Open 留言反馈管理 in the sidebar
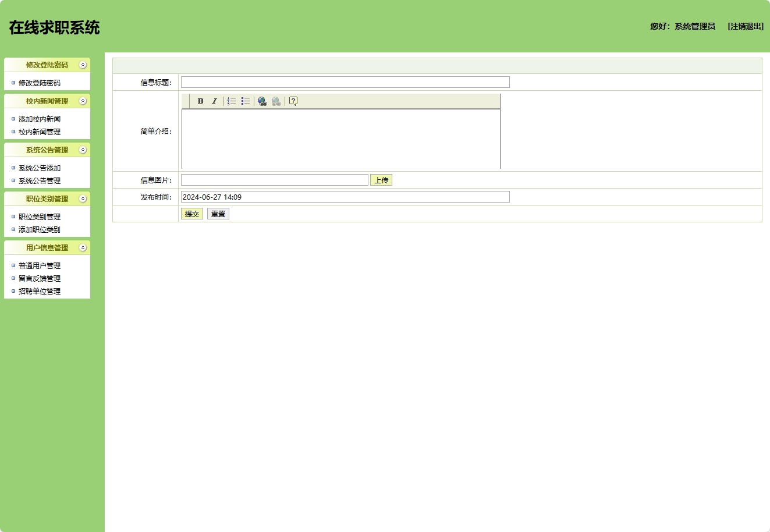This screenshot has width=770, height=532. pyautogui.click(x=40, y=279)
